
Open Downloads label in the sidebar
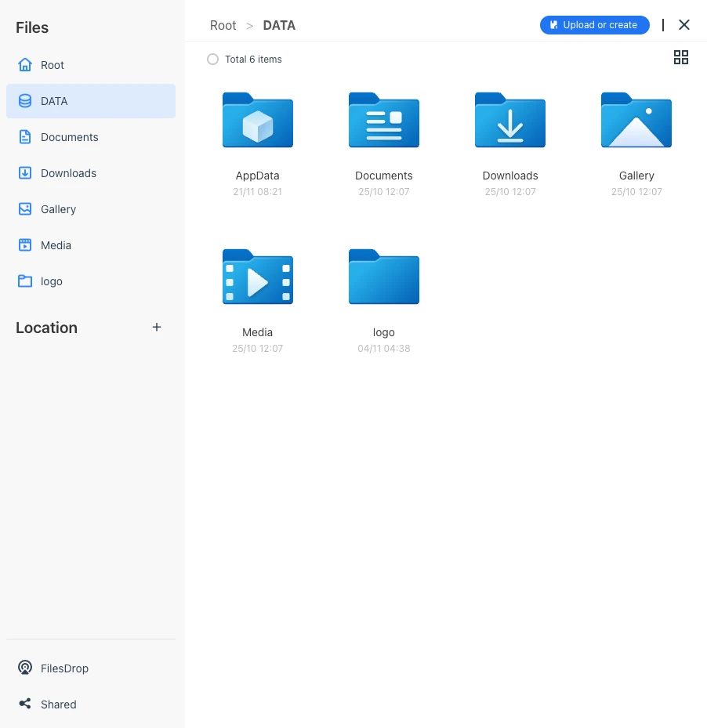[x=69, y=173]
